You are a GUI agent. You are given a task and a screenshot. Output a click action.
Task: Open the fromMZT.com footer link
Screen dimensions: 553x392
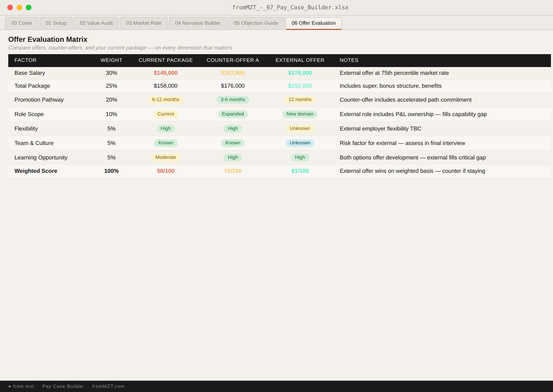(x=108, y=386)
